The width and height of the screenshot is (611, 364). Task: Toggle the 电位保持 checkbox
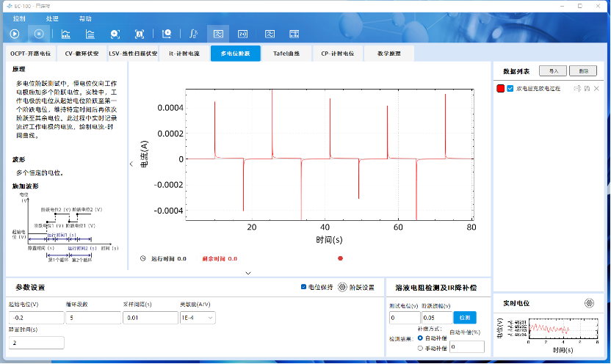[x=304, y=287]
